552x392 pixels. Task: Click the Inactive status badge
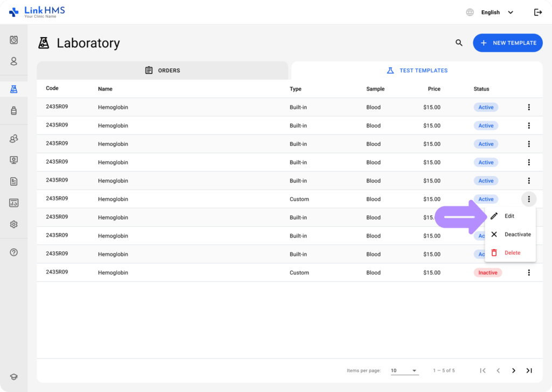[x=487, y=272]
